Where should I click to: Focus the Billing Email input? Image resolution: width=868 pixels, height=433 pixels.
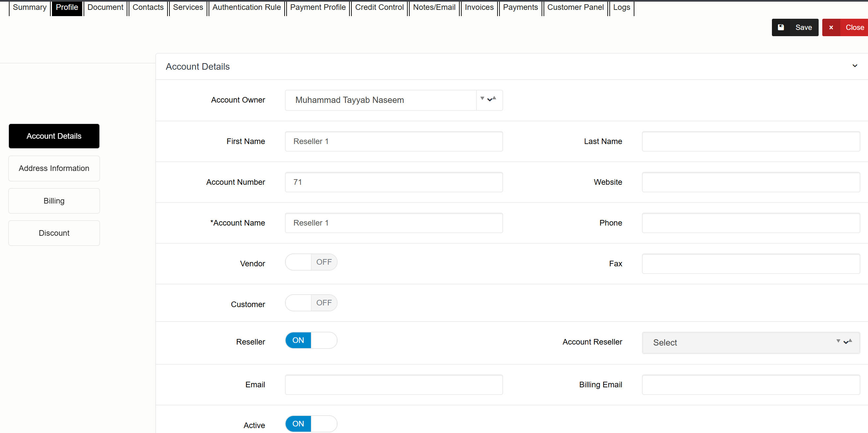[751, 385]
